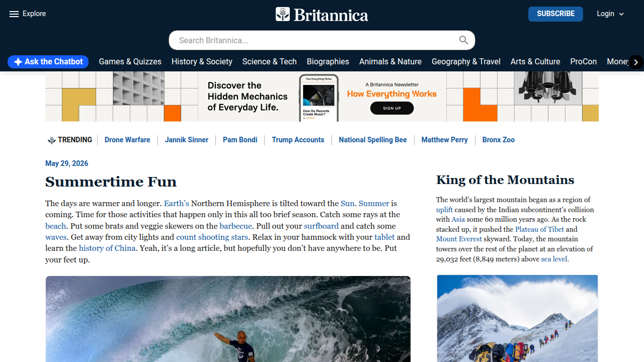Open trending topic Bronx Zoo
Image resolution: width=644 pixels, height=362 pixels.
(x=498, y=140)
